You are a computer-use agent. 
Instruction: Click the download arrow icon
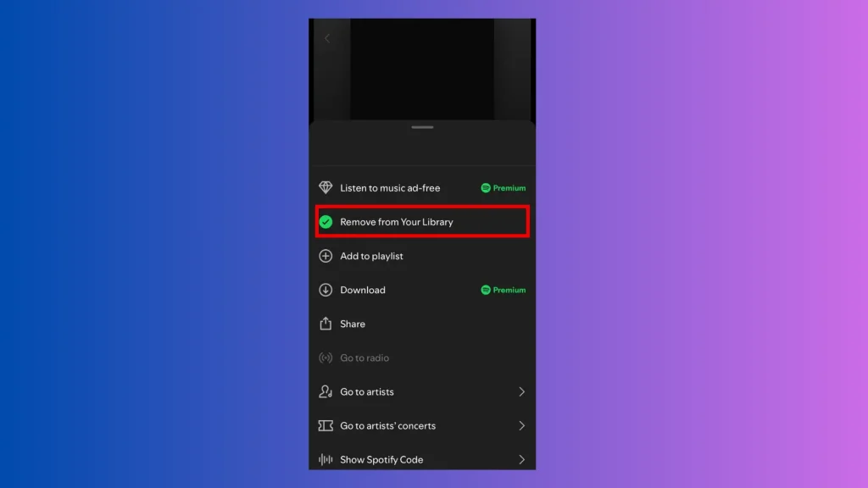tap(325, 290)
